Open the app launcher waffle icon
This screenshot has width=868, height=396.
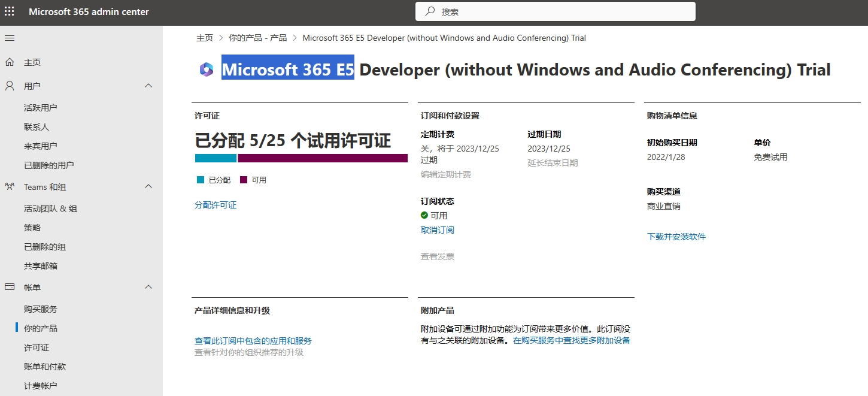(10, 11)
